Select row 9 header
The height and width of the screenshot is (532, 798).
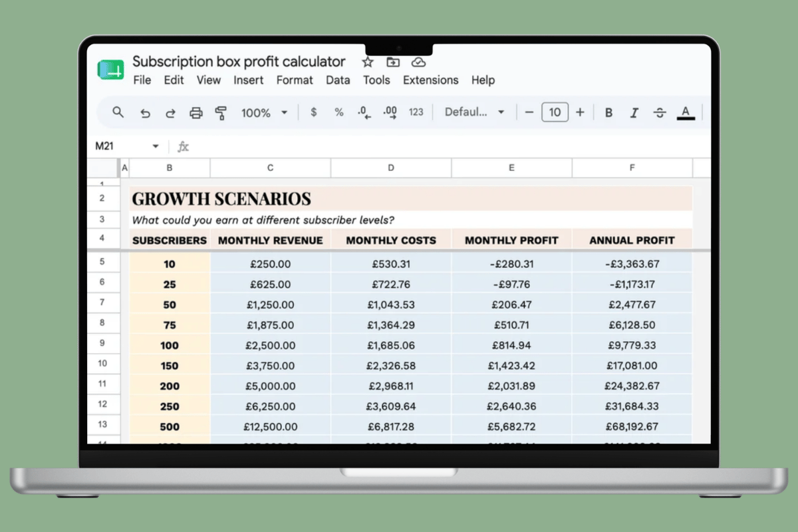click(x=102, y=344)
